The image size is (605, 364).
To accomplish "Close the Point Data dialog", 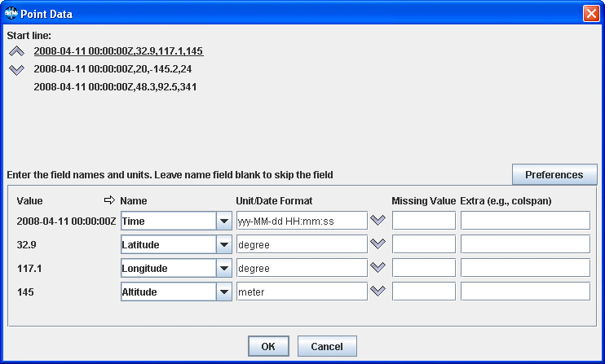I will point(591,14).
